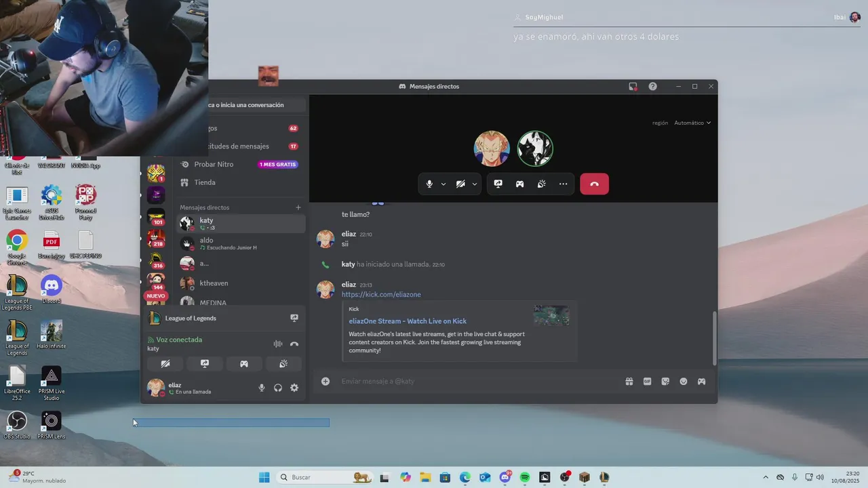
Task: Open the soundboard in the call bar
Action: [x=541, y=184]
